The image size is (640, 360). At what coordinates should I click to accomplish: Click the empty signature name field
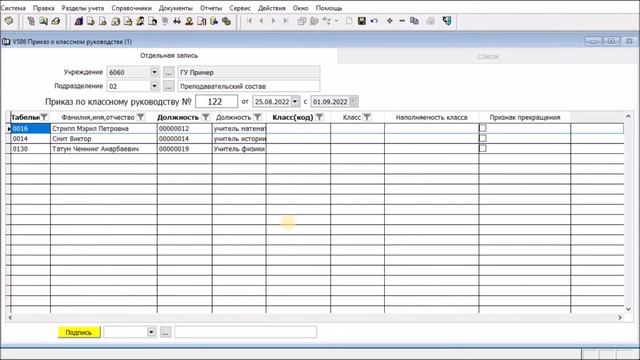click(x=245, y=332)
